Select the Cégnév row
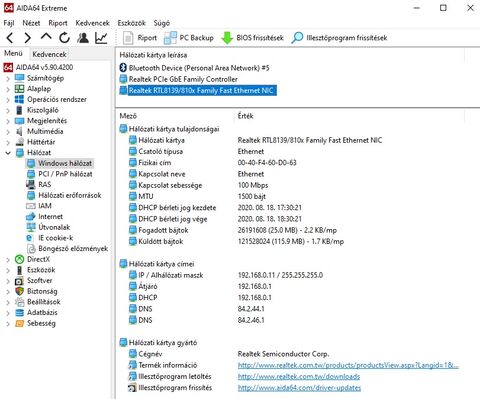This screenshot has width=480, height=399. tap(229, 354)
